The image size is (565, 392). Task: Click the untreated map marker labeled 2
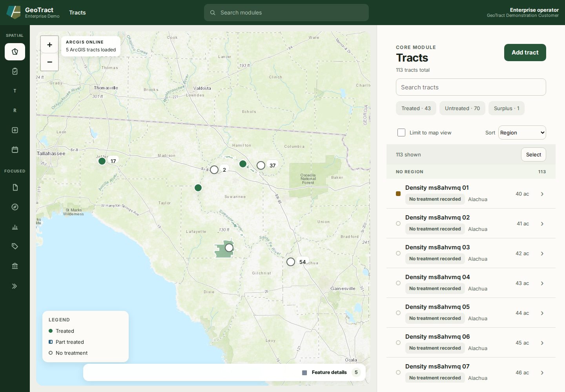click(214, 170)
